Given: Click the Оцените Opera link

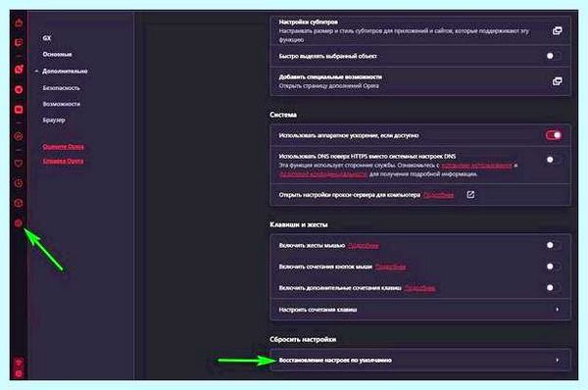Looking at the screenshot, I should [63, 147].
